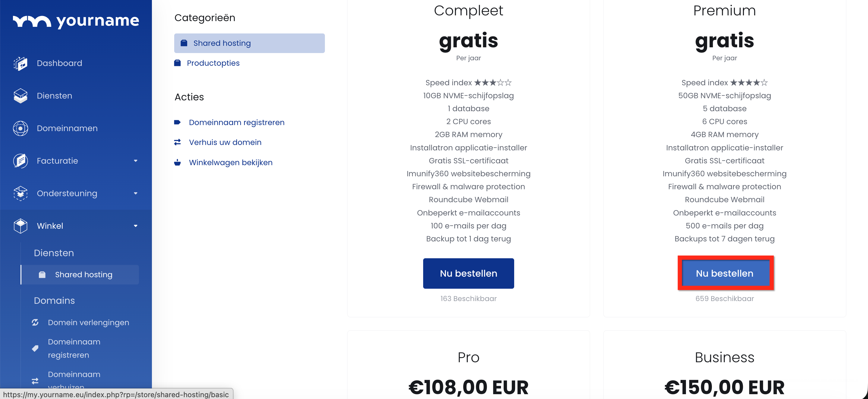Click the Winkel cube icon

[x=20, y=226]
